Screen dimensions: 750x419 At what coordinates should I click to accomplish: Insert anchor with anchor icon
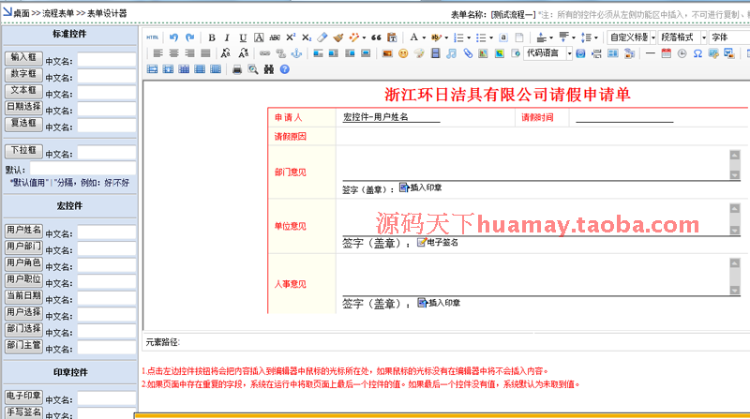[x=297, y=53]
